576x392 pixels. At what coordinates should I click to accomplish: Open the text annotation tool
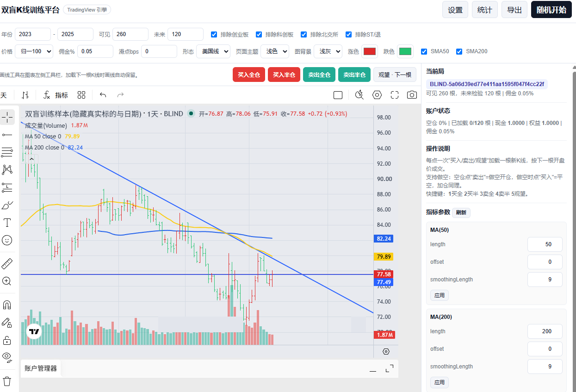(7, 223)
